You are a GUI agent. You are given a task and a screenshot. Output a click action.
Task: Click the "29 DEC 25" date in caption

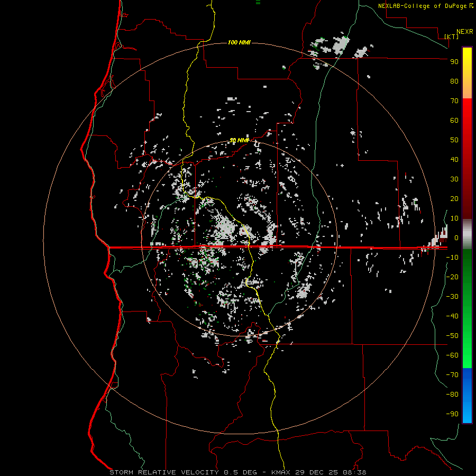[316, 472]
